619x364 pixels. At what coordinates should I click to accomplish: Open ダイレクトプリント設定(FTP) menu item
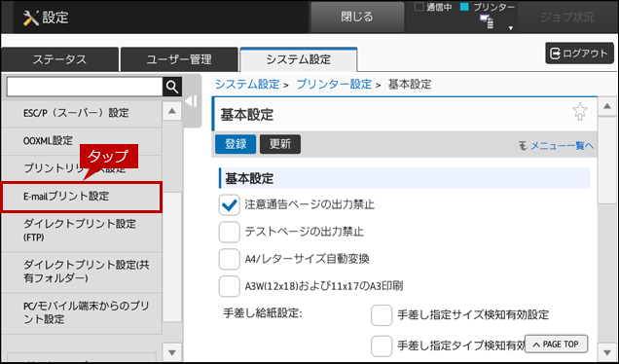click(82, 231)
